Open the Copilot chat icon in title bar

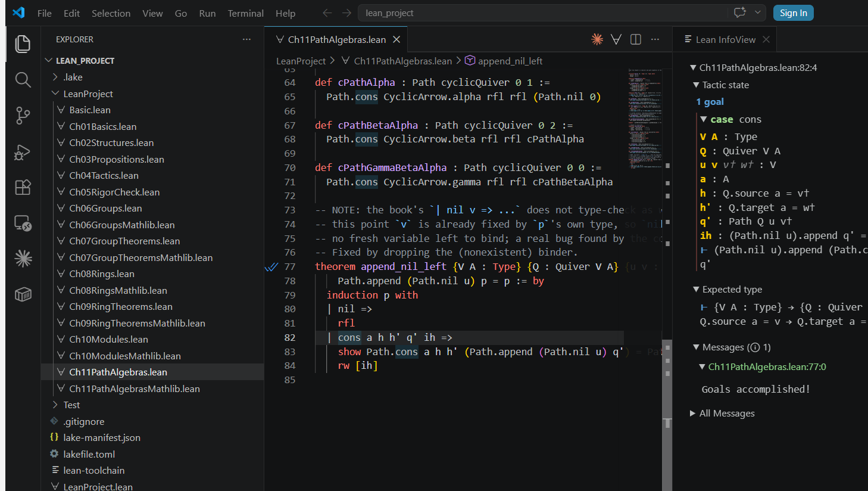coord(740,13)
